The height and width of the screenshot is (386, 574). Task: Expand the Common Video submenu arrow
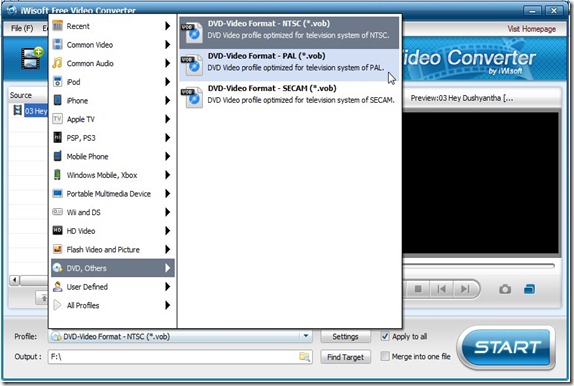coord(167,45)
